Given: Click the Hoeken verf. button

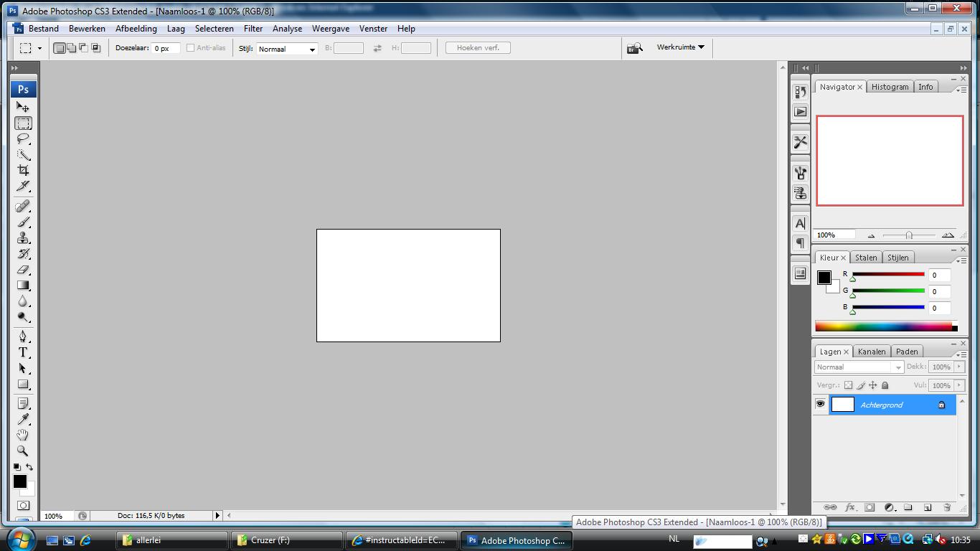Looking at the screenshot, I should coord(478,48).
